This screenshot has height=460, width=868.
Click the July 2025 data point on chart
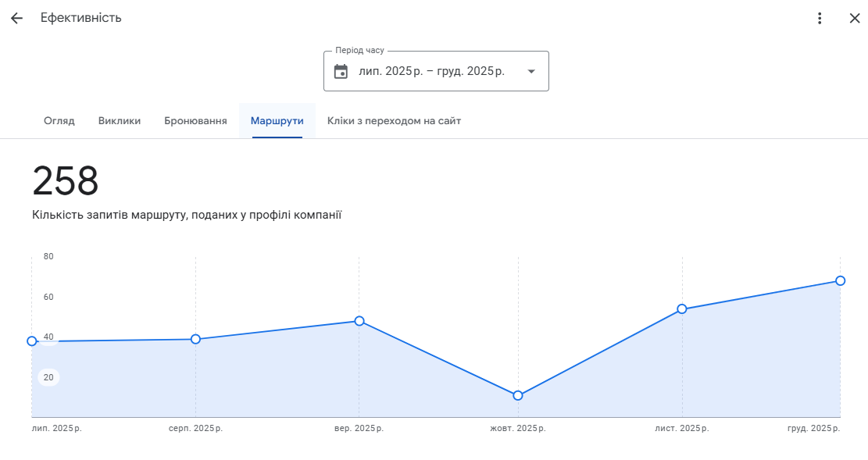pos(32,341)
